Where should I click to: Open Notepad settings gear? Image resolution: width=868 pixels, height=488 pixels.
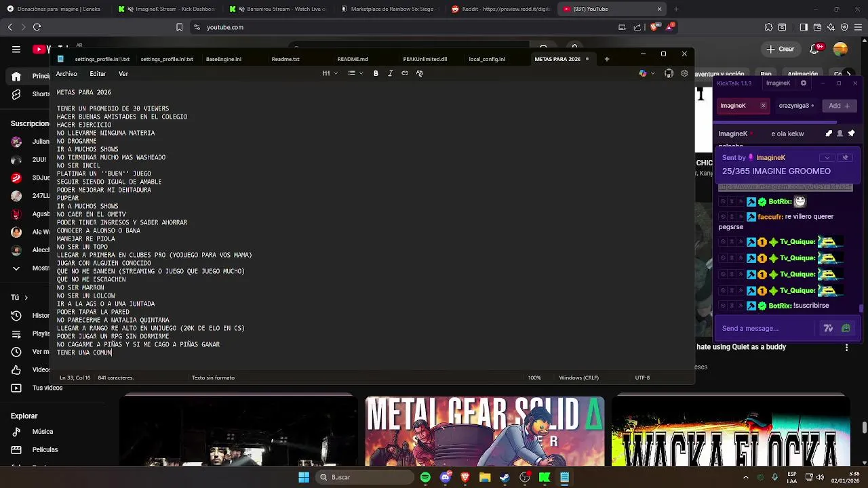684,73
